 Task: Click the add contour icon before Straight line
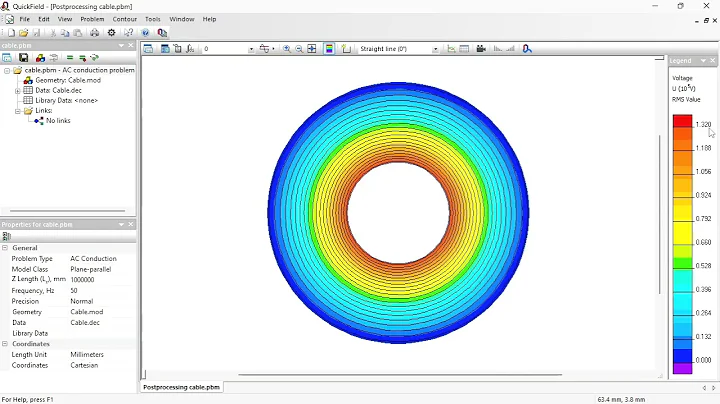346,49
